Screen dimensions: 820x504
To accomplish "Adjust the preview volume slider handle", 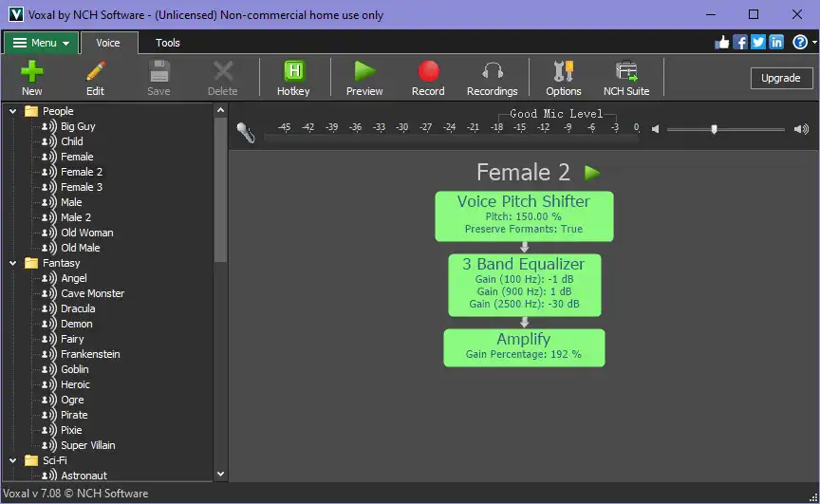I will tap(714, 129).
